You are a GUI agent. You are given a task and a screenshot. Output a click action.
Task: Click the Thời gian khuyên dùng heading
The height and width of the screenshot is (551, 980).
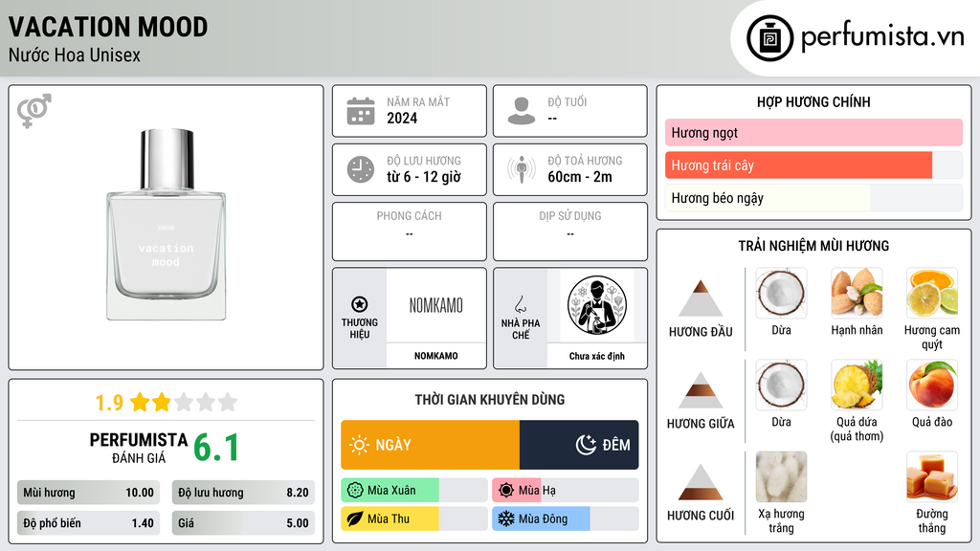490,400
